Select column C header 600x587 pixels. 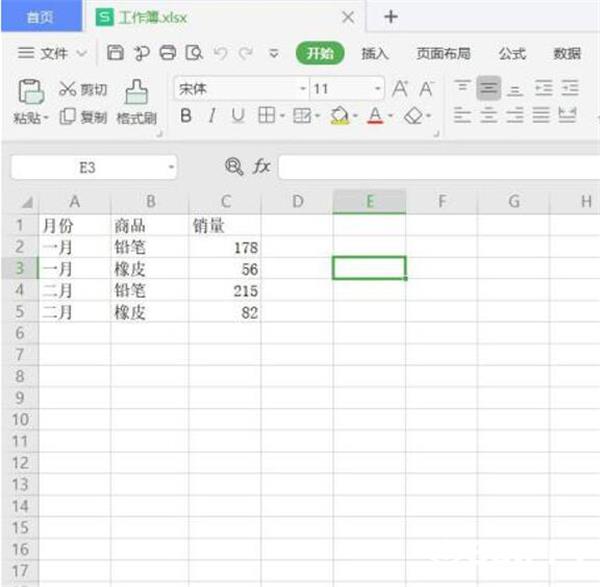pos(226,201)
